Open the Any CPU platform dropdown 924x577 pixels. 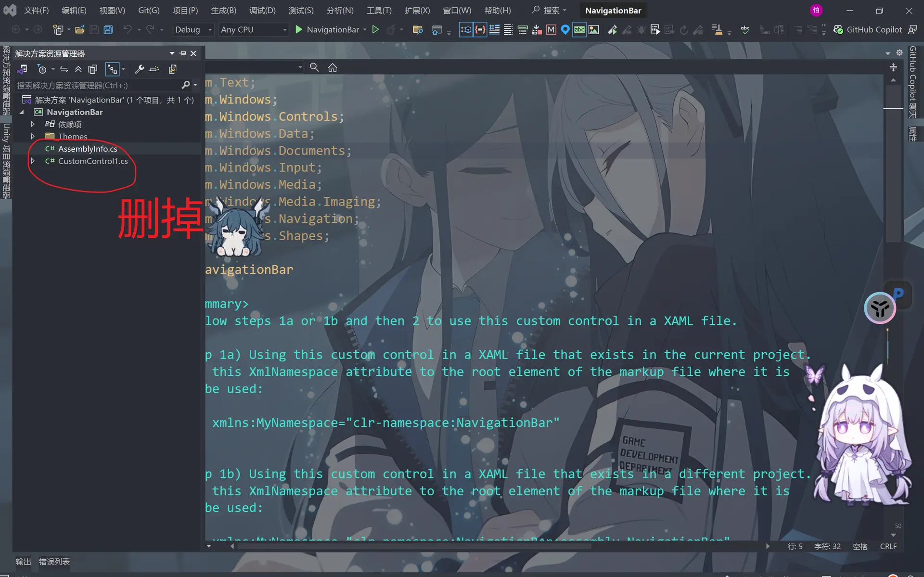[254, 30]
